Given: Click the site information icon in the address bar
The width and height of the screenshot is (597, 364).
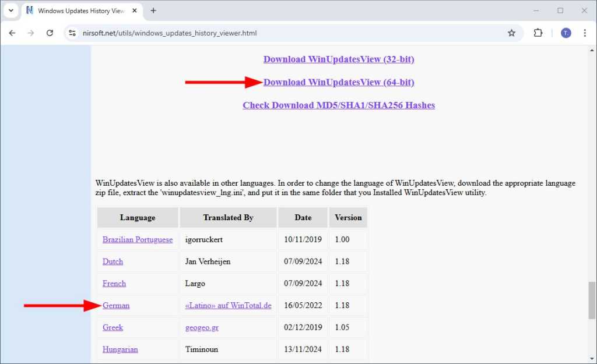Looking at the screenshot, I should click(x=72, y=33).
